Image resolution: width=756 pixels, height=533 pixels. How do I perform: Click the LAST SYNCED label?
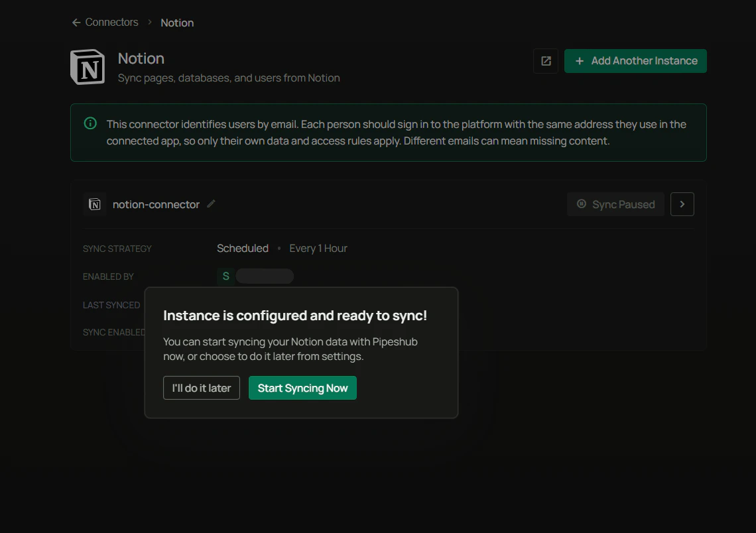coord(111,305)
